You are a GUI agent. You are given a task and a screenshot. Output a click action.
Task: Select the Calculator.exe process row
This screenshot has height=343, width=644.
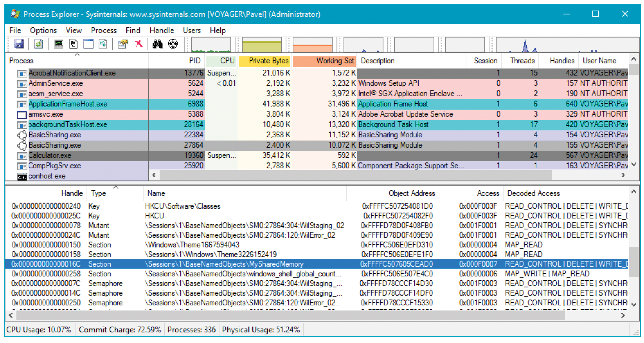[317, 156]
